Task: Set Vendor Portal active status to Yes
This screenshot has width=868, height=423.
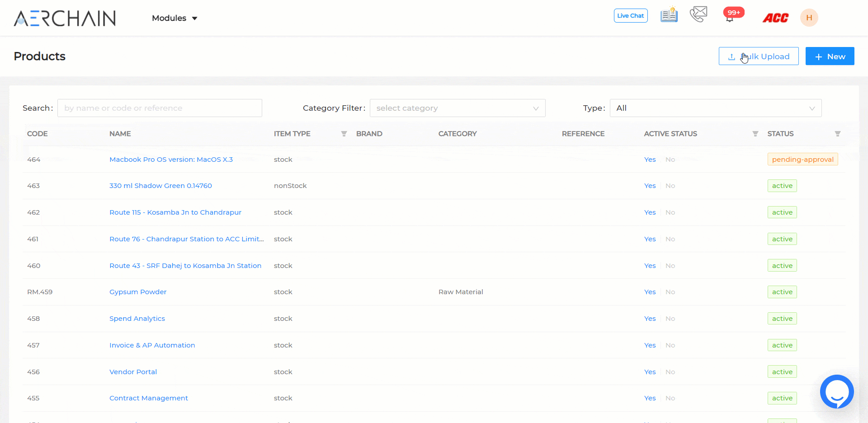Action: [650, 372]
